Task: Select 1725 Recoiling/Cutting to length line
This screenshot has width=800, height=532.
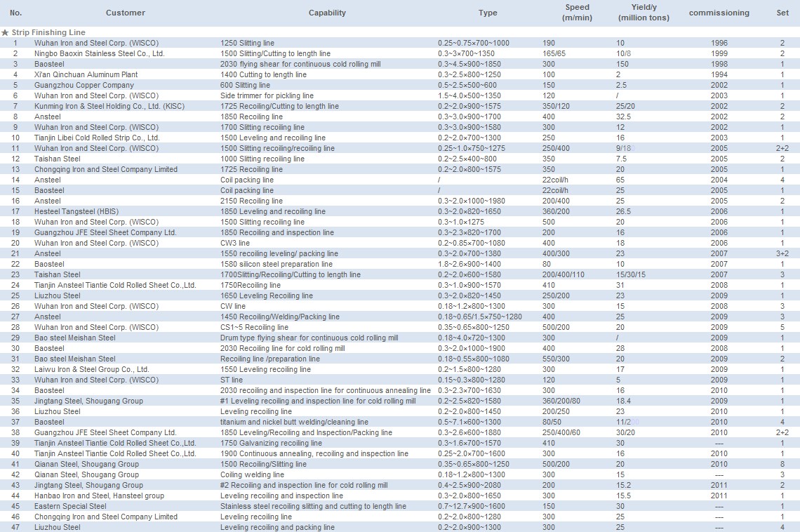Action: coord(279,106)
